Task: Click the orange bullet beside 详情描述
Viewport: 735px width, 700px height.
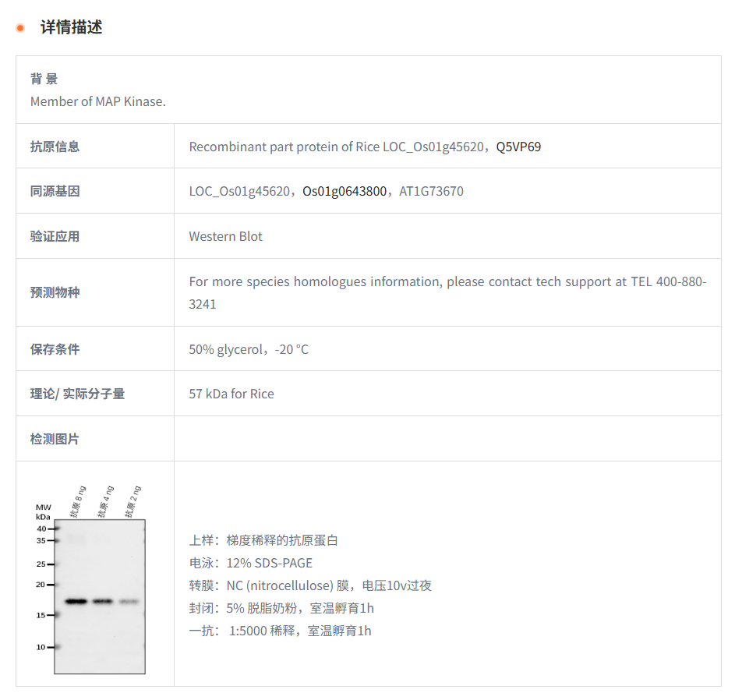Action: tap(20, 28)
